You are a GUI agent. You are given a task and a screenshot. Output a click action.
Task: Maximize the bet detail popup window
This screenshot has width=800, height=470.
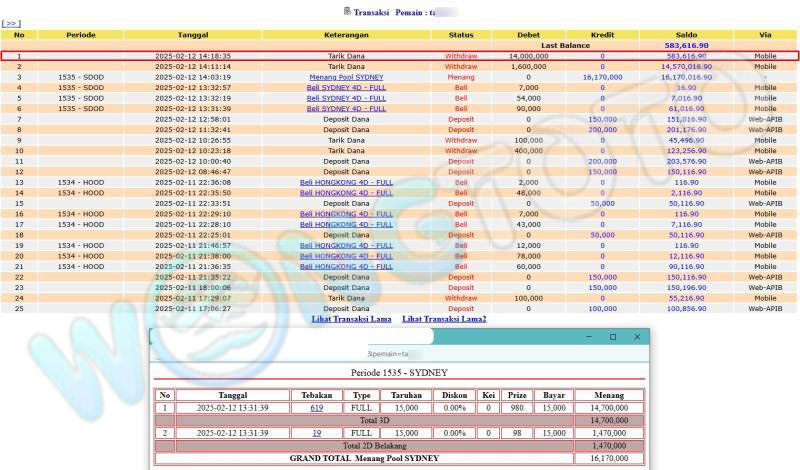pos(613,337)
